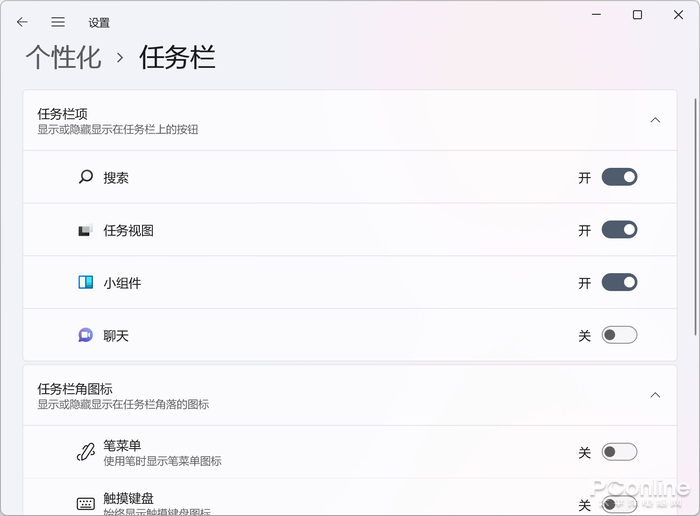Turn on the 笔菜单 toggle

coord(619,452)
